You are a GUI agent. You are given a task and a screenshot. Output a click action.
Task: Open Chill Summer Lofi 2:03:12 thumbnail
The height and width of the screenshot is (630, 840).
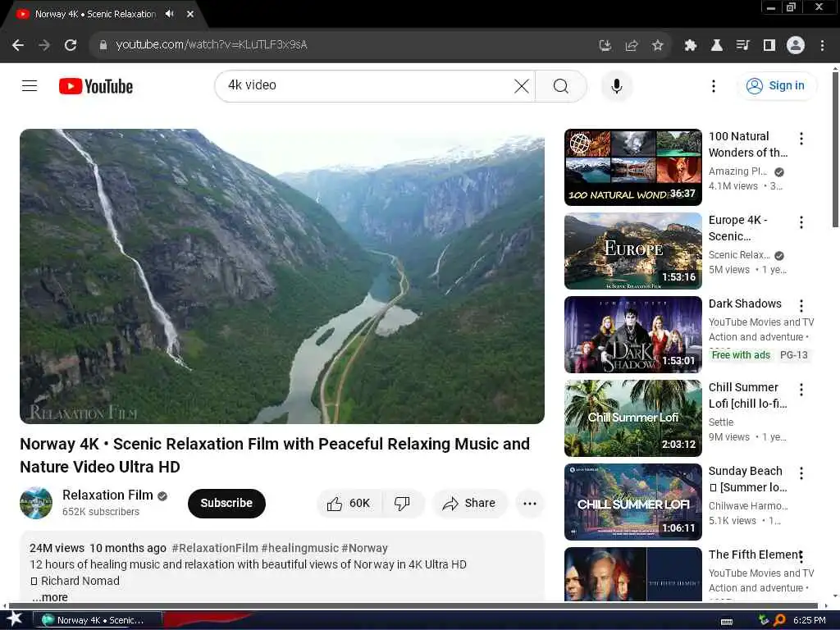[x=633, y=418]
